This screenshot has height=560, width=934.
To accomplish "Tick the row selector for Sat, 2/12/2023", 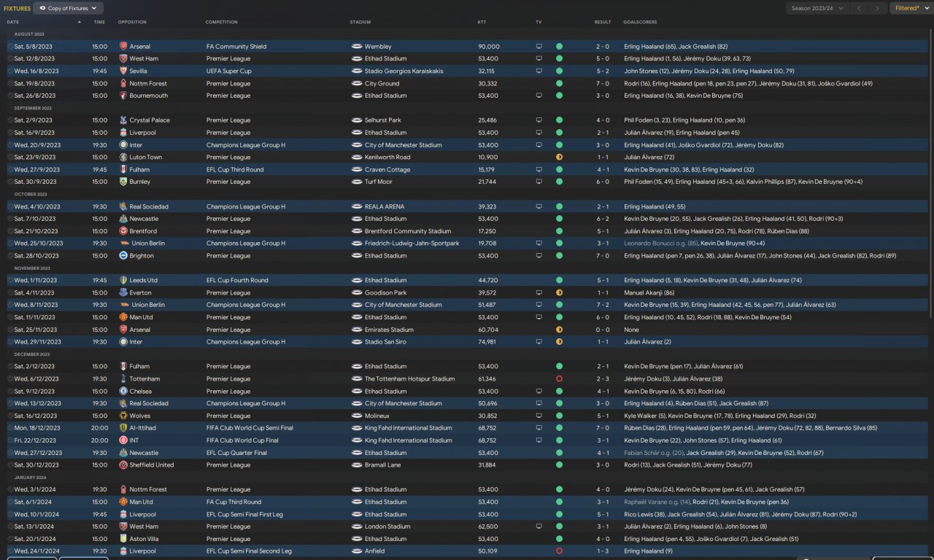I will pos(10,367).
